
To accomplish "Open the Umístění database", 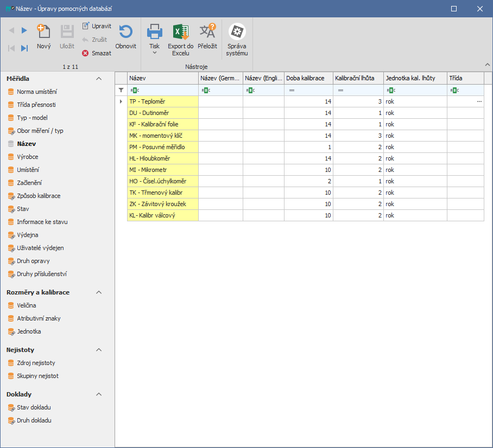I will [23, 170].
